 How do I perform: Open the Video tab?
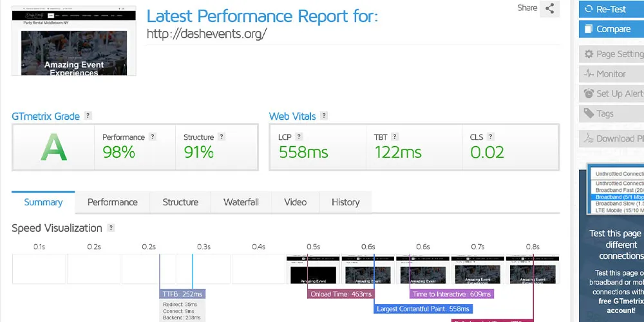click(296, 202)
